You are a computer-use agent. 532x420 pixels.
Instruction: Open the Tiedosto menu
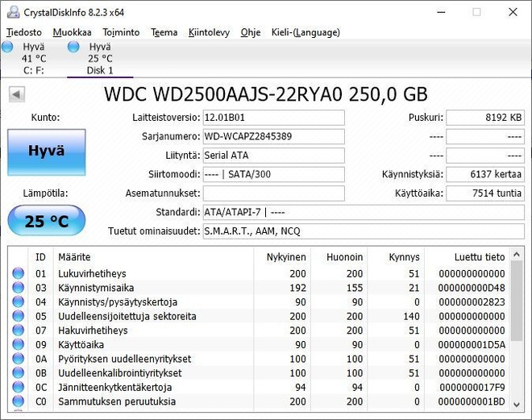[x=24, y=32]
